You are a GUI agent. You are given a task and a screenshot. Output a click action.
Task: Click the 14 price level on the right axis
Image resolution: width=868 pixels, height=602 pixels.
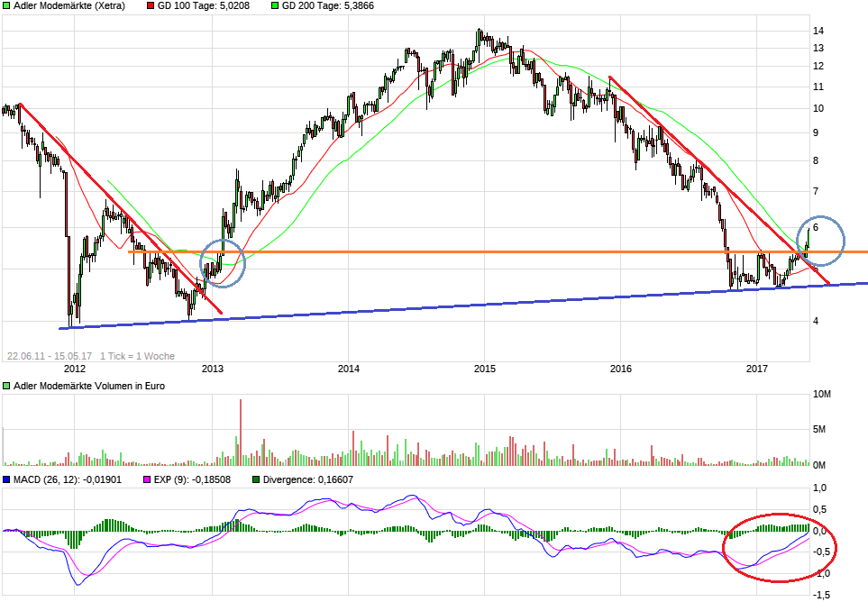[819, 31]
